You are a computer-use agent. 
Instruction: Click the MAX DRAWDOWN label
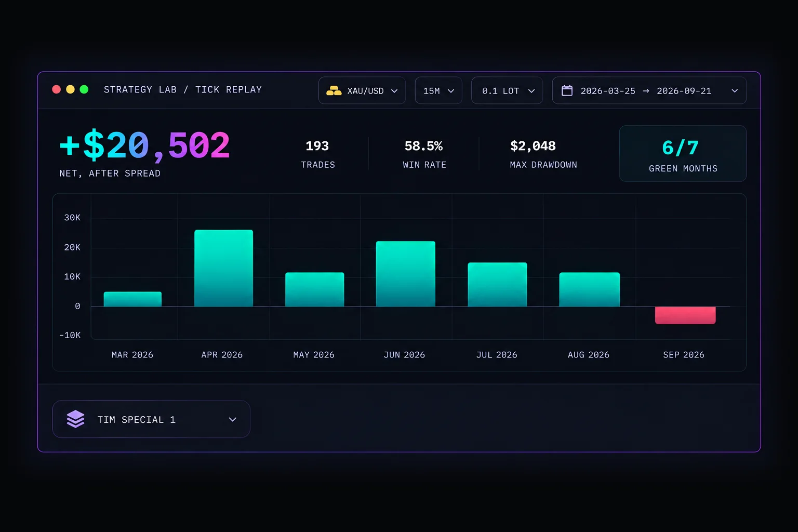click(x=543, y=165)
